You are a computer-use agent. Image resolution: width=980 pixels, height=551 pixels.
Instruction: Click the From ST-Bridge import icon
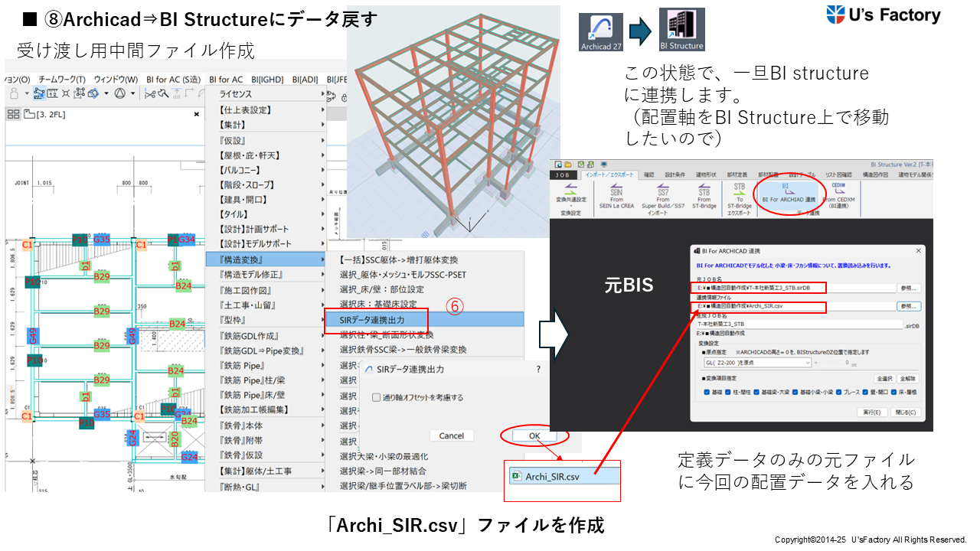click(704, 194)
